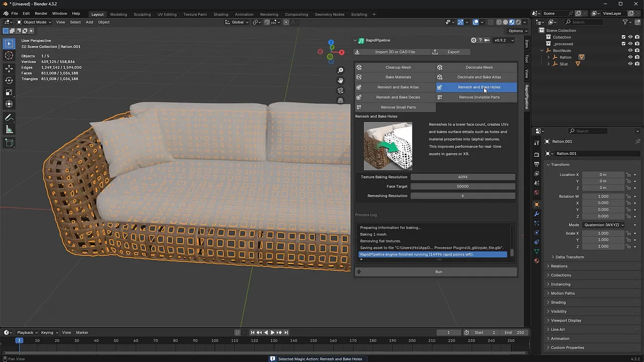Open RapidPipeline help question mark
This screenshot has height=362, width=644.
(480, 40)
